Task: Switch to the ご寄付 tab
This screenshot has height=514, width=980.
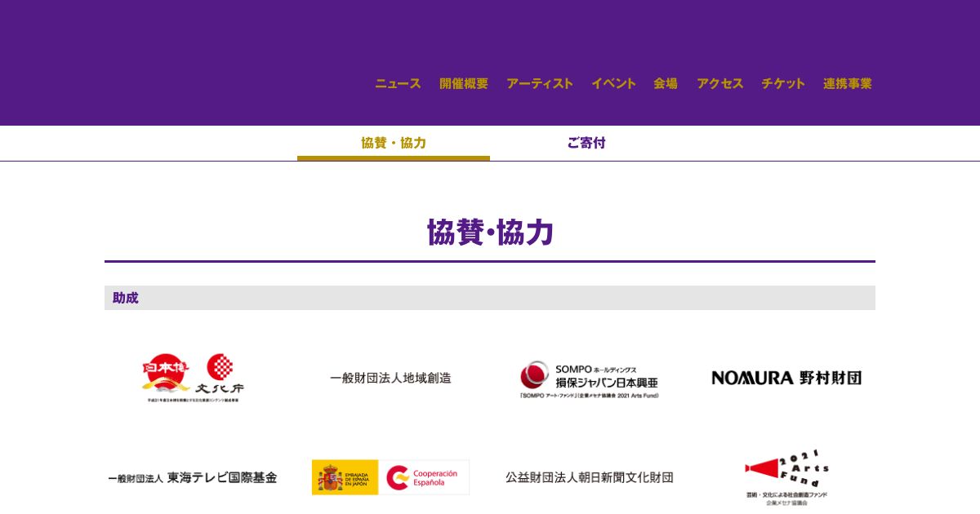Action: 586,144
